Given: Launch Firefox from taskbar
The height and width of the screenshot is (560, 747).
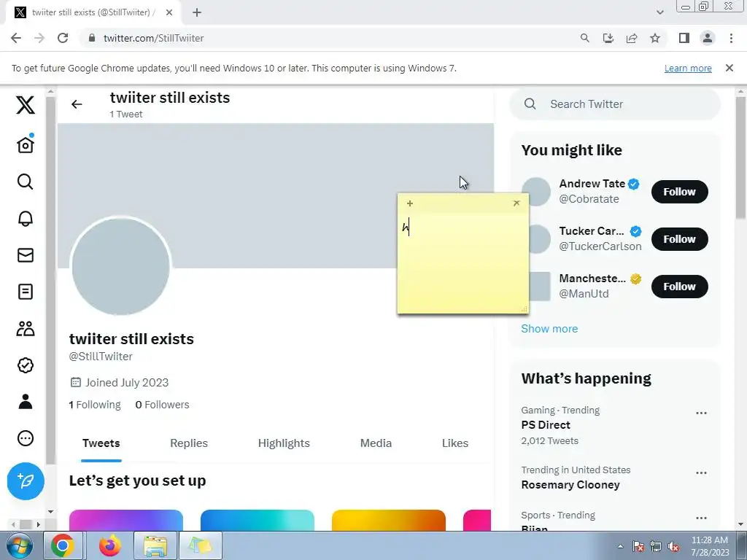Looking at the screenshot, I should (x=110, y=545).
